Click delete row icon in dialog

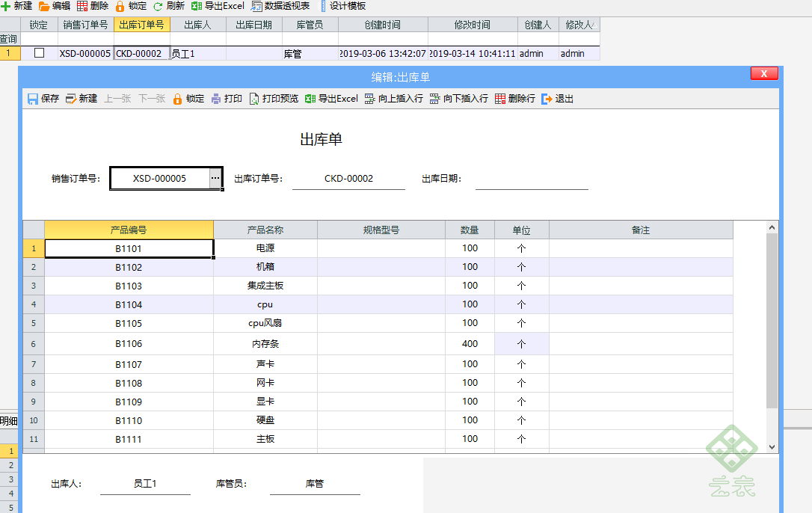[x=499, y=99]
